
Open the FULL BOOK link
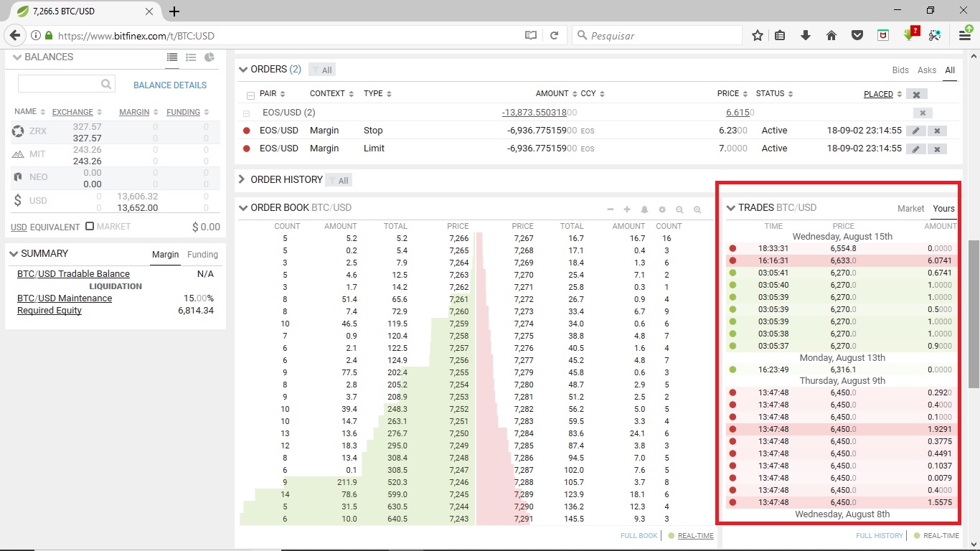(639, 536)
